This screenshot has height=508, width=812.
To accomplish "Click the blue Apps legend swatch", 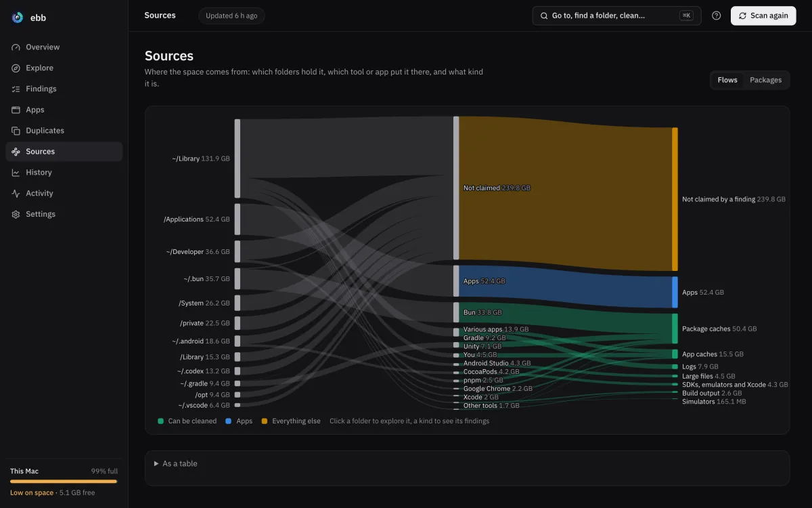I will (229, 421).
